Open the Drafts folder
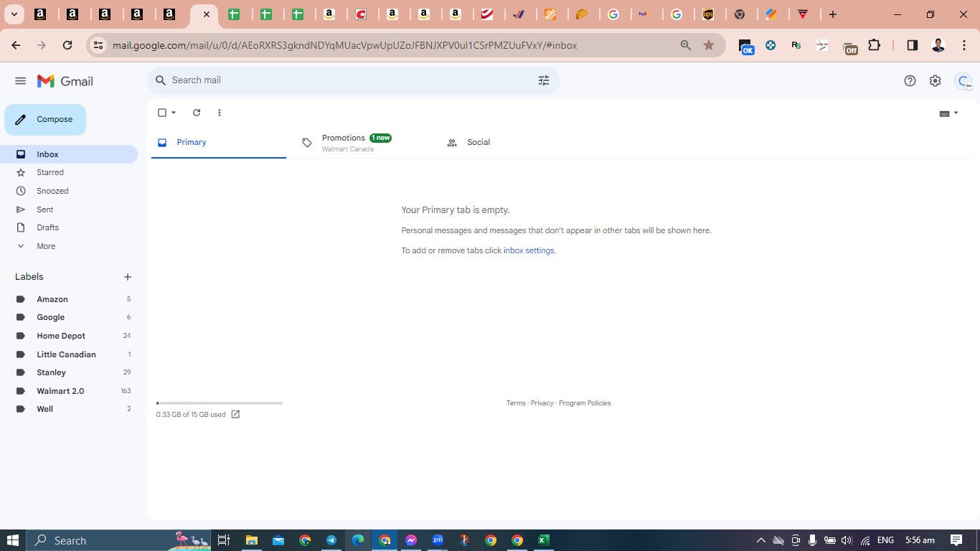980x551 pixels. pos(69,227)
